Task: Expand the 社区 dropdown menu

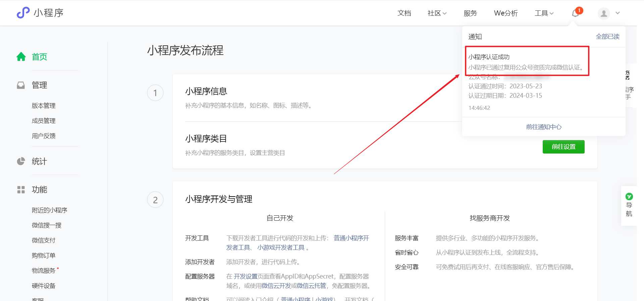Action: [x=437, y=13]
